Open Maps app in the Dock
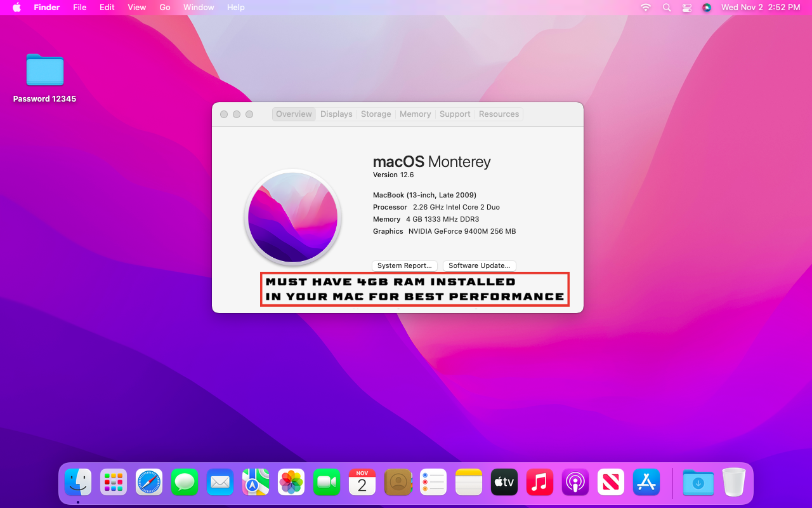Screen dimensions: 812x508 256,483
